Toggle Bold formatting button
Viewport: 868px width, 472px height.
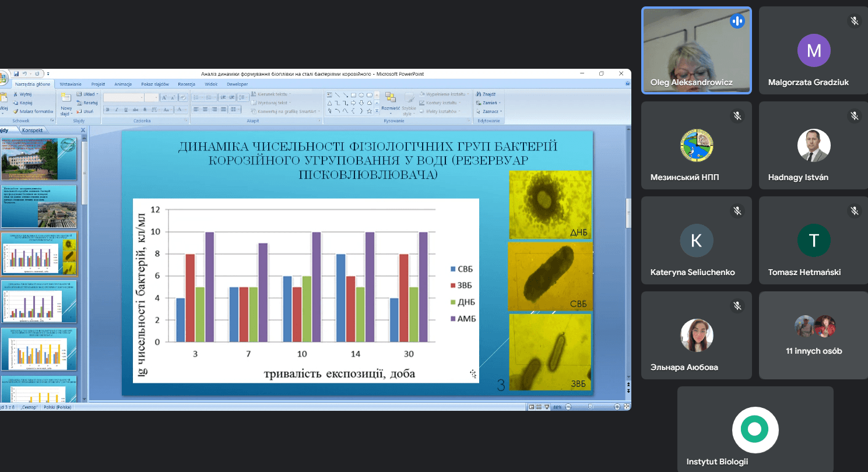click(x=108, y=110)
